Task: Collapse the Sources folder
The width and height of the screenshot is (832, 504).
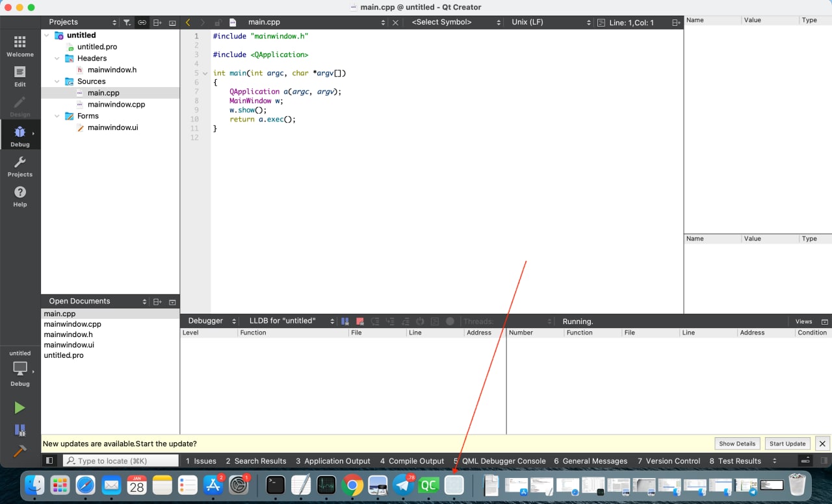Action: click(x=57, y=82)
